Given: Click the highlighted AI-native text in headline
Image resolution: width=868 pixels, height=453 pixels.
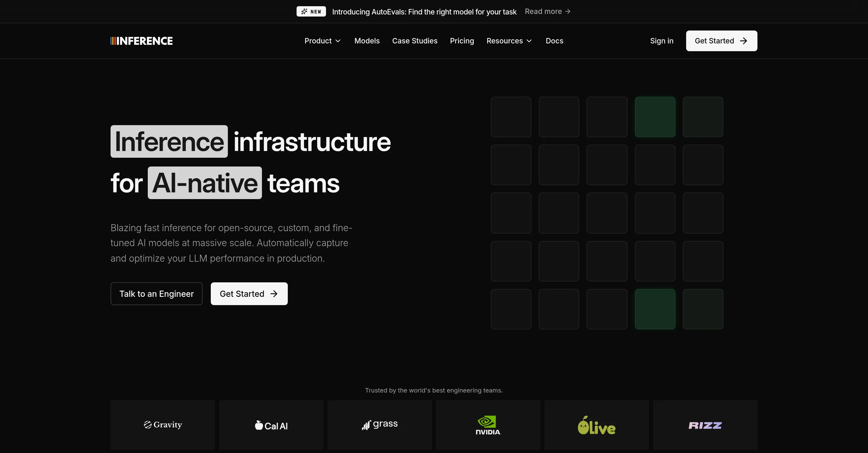Looking at the screenshot, I should (205, 183).
